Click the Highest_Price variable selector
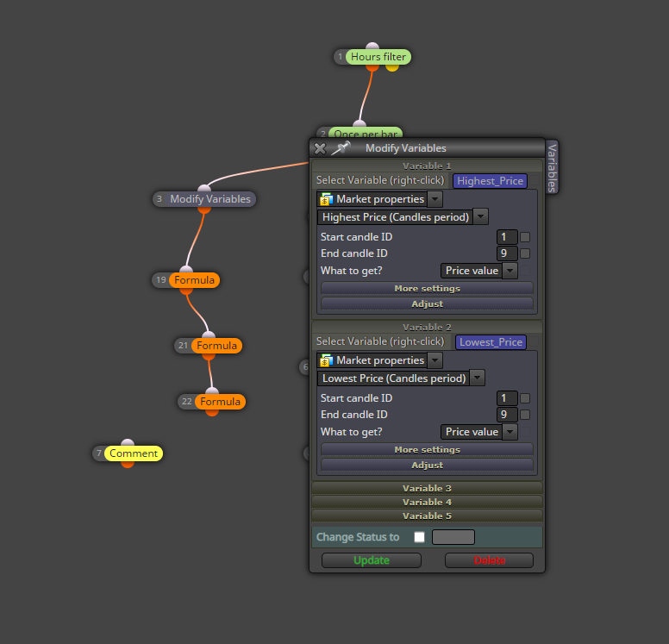 tap(490, 181)
